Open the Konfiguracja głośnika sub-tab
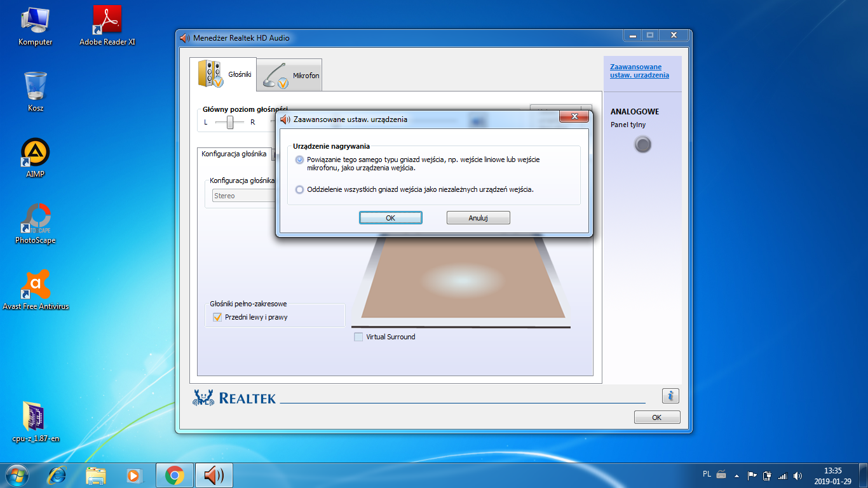The height and width of the screenshot is (488, 868). (x=234, y=154)
